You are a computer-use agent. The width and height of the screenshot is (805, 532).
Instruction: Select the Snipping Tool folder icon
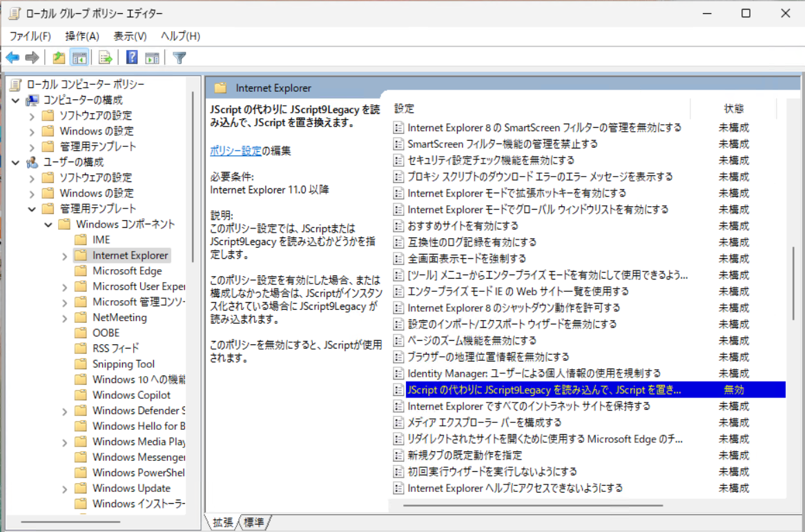pos(81,364)
